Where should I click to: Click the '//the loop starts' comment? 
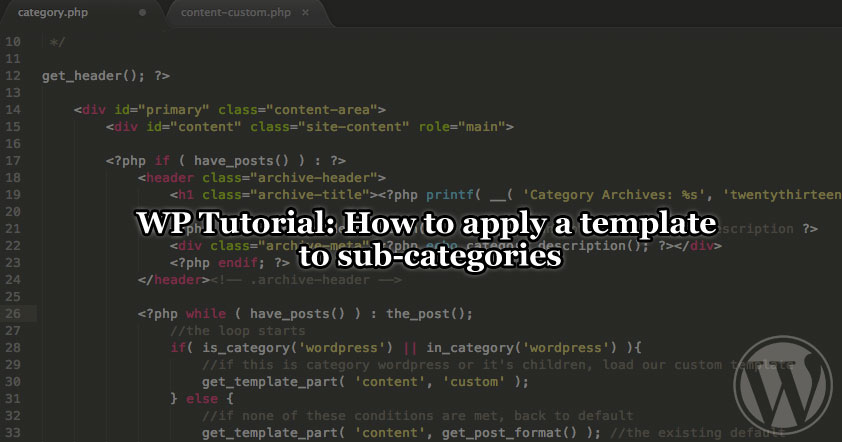click(x=238, y=331)
